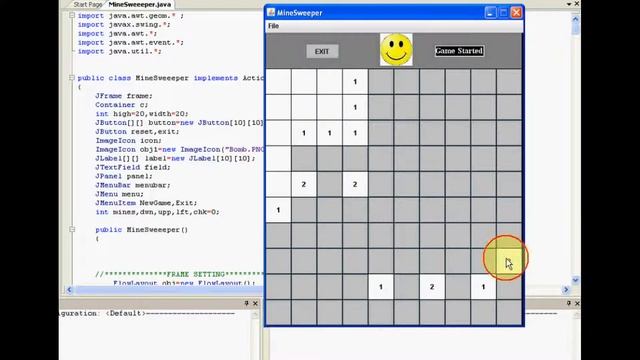Minimize the MineSweeper window
This screenshot has width=640, height=360.
(490, 13)
